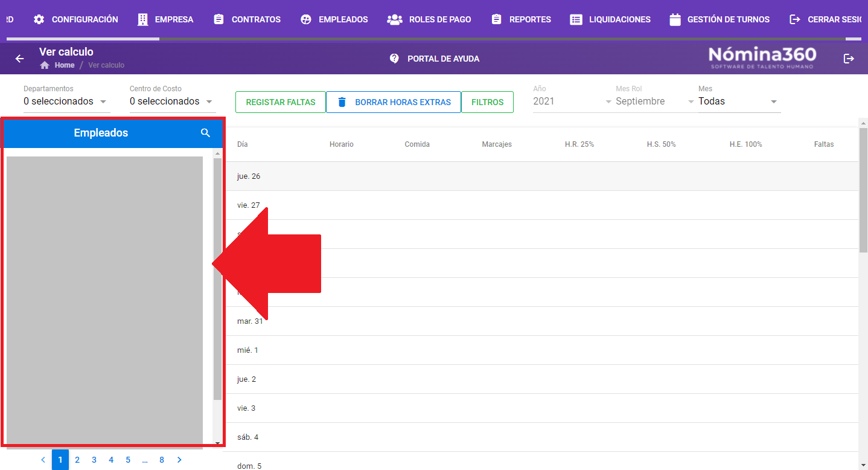The height and width of the screenshot is (470, 868).
Task: Click the Roles de Pago people icon
Action: (395, 19)
